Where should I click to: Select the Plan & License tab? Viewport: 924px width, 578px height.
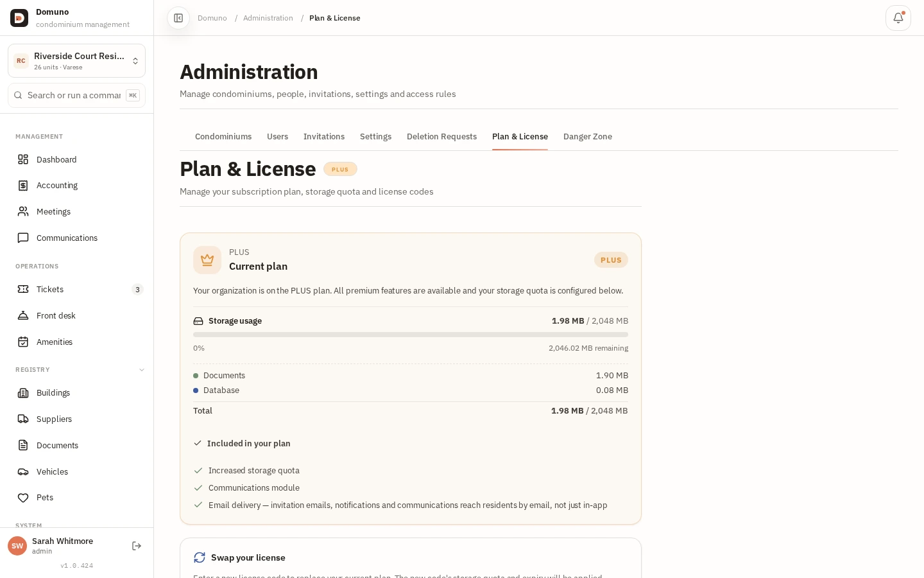tap(520, 137)
